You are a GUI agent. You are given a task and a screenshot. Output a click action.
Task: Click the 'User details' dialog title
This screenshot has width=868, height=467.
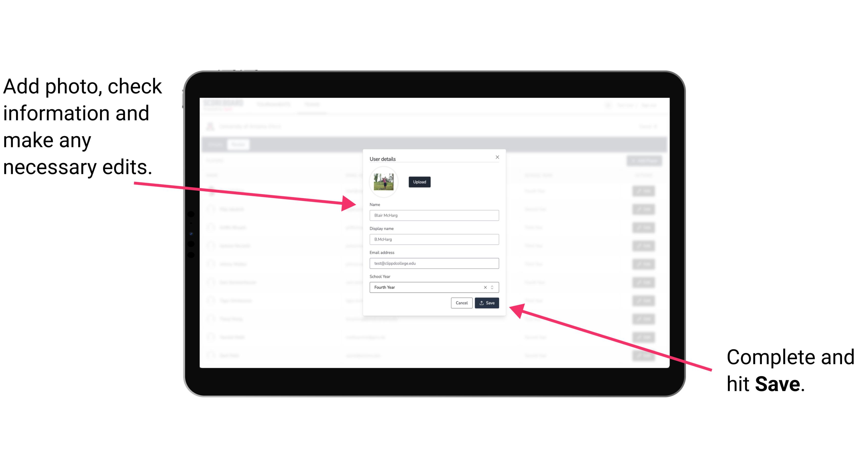[383, 158]
